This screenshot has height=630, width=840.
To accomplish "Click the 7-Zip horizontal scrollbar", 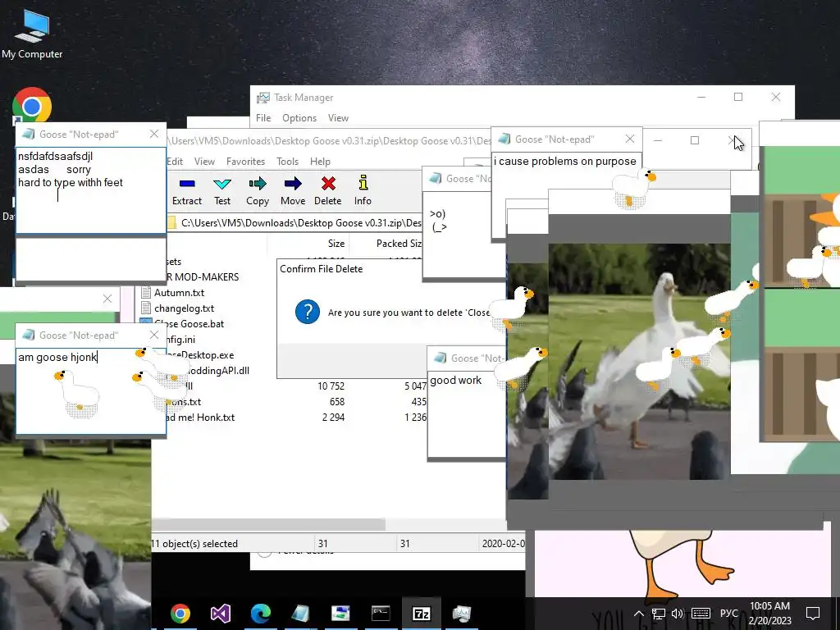I will tap(268, 524).
